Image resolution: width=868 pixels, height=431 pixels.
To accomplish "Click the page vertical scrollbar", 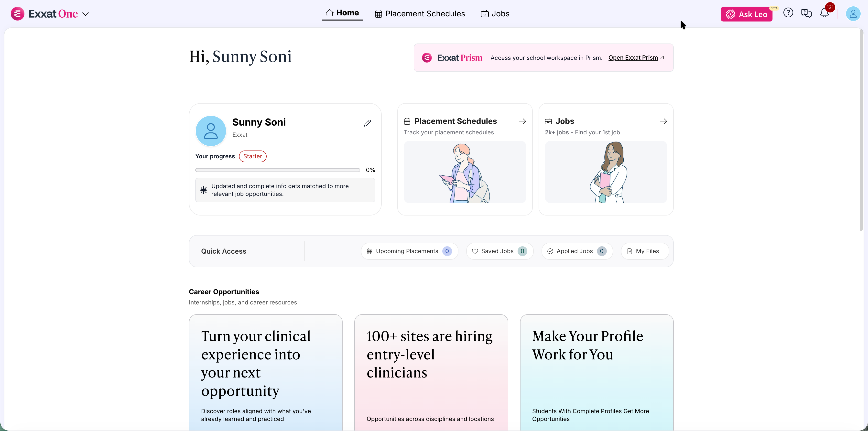I will [x=861, y=130].
